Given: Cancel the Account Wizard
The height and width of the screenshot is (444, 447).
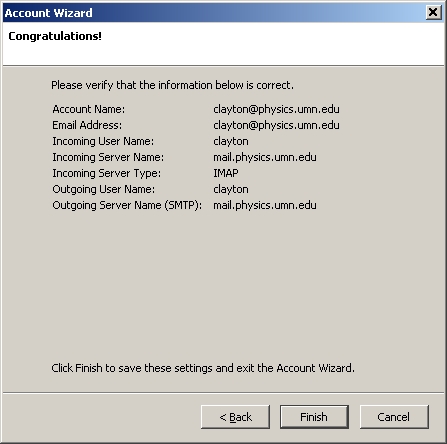Looking at the screenshot, I should click(x=394, y=417).
